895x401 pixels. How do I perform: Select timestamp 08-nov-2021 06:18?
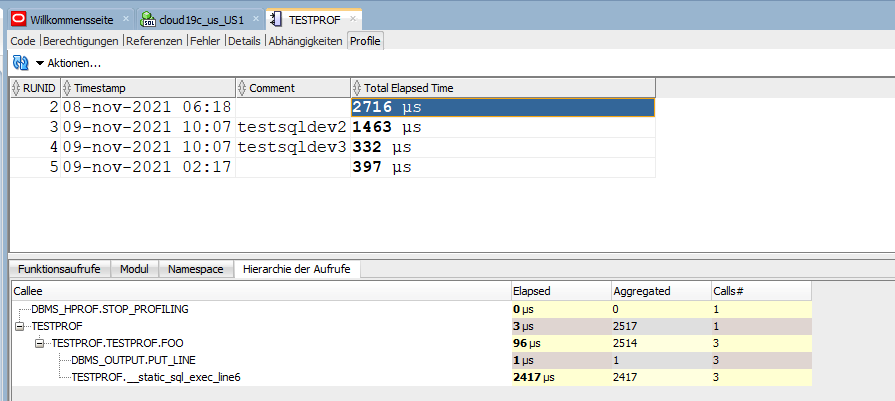pyautogui.click(x=148, y=107)
